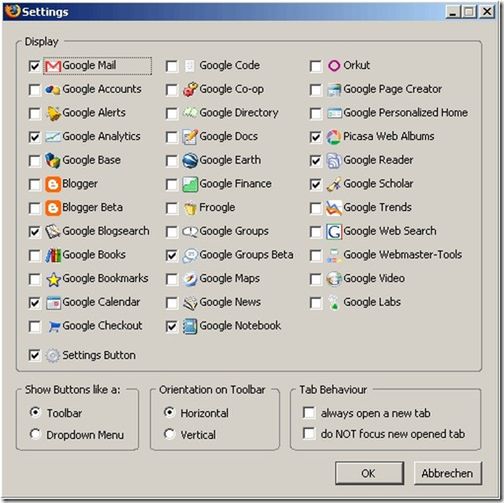The image size is (504, 503).
Task: Uncheck the Google Groups Beta checkbox
Action: 172,256
